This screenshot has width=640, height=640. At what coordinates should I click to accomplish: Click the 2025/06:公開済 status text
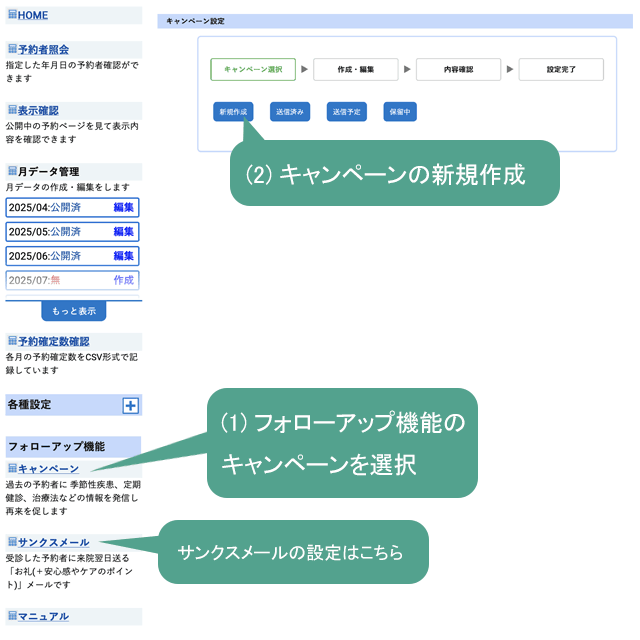(x=45, y=256)
